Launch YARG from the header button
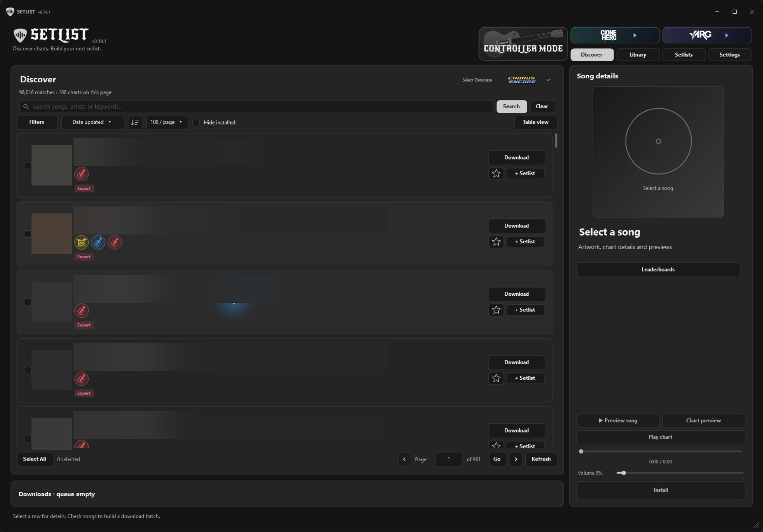Image resolution: width=763 pixels, height=532 pixels. 707,35
